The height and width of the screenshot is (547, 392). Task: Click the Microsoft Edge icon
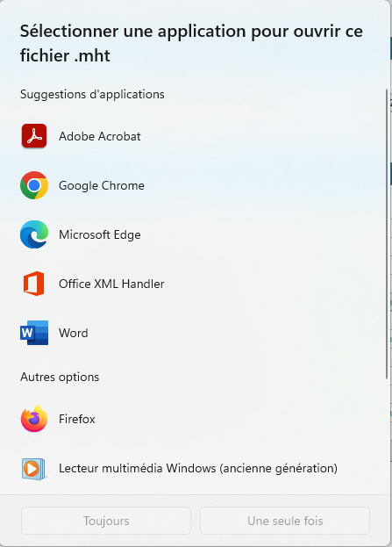[x=34, y=234]
